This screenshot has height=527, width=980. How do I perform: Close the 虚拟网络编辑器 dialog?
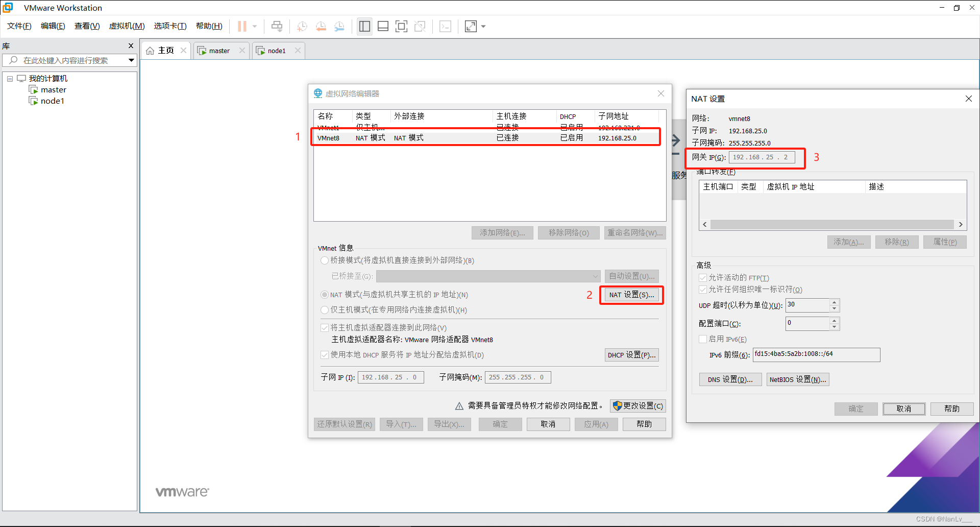(x=661, y=93)
